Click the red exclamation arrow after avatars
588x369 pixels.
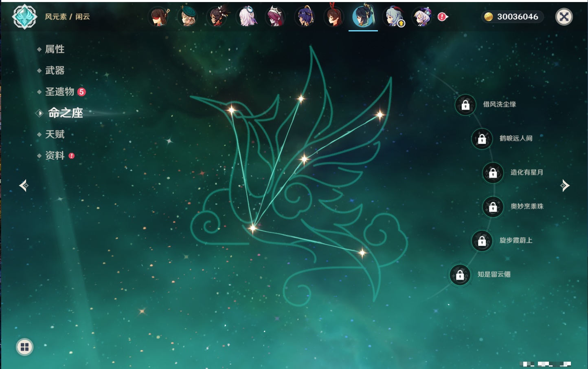click(x=443, y=17)
